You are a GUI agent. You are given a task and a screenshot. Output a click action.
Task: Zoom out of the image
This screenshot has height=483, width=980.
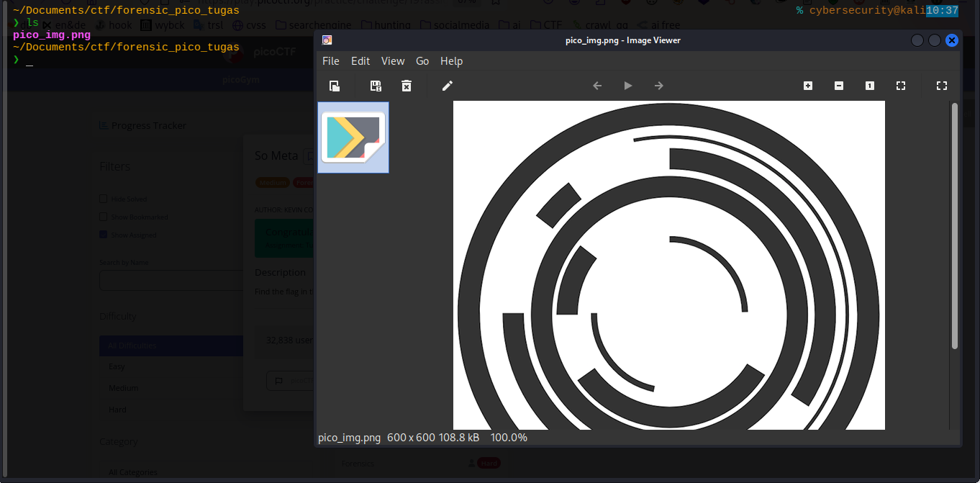[x=839, y=86]
